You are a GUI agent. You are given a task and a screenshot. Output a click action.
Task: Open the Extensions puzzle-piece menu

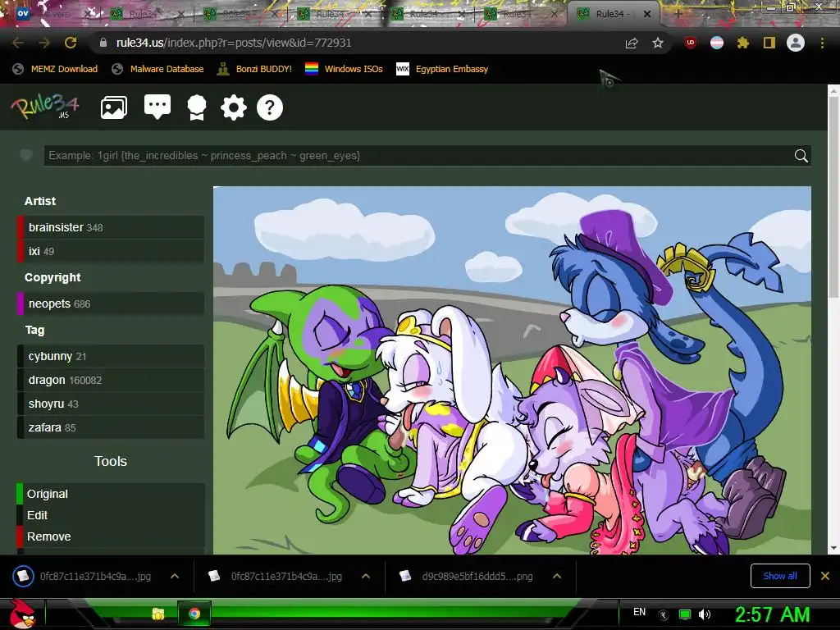pos(743,43)
